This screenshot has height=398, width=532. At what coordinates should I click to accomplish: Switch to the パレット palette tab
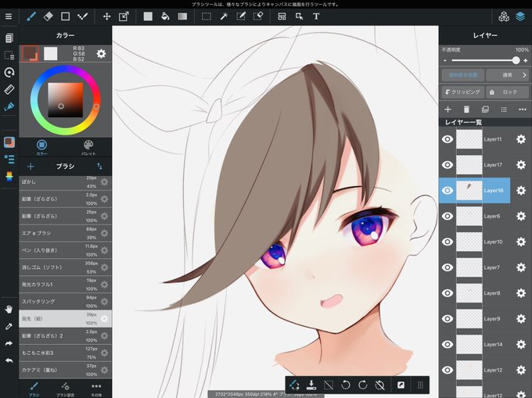click(x=88, y=148)
